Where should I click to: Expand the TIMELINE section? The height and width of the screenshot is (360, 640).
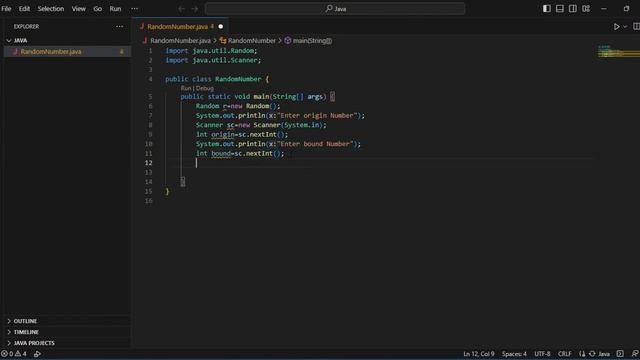67,332
